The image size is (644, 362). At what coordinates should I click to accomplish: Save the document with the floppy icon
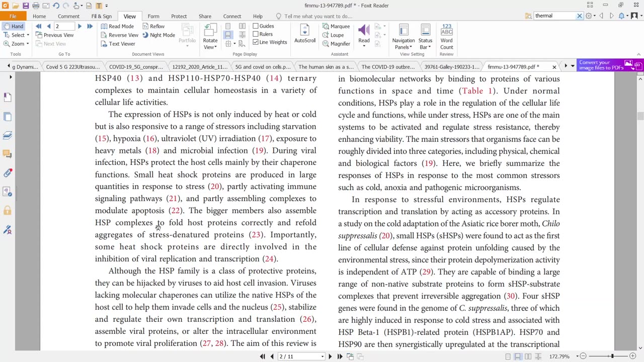click(26, 6)
